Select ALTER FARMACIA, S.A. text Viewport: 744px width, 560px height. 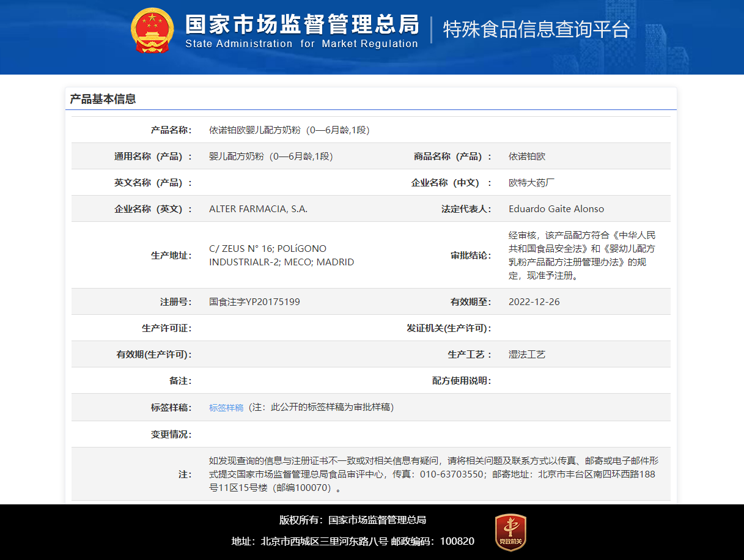point(258,209)
